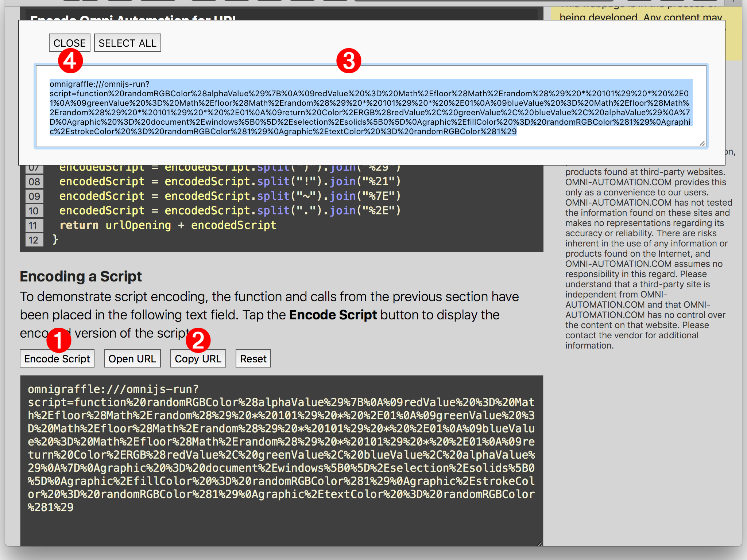Click code line number 08
Image resolution: width=747 pixels, height=560 pixels.
click(x=34, y=182)
